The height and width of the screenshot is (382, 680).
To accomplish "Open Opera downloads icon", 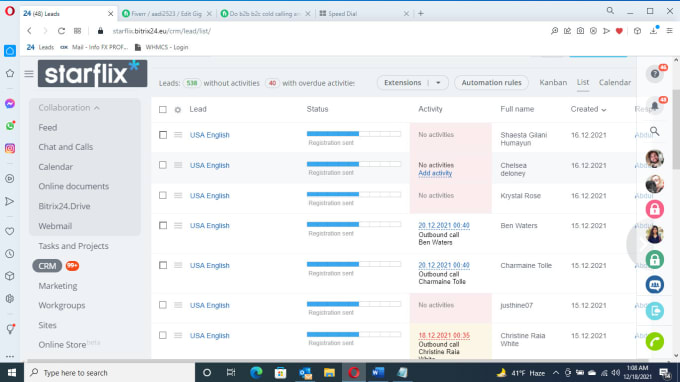I will point(654,31).
